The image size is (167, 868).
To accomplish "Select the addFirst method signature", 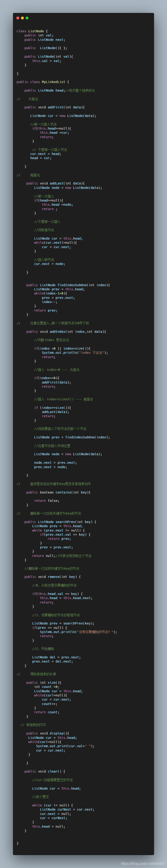I will pyautogui.click(x=54, y=107).
